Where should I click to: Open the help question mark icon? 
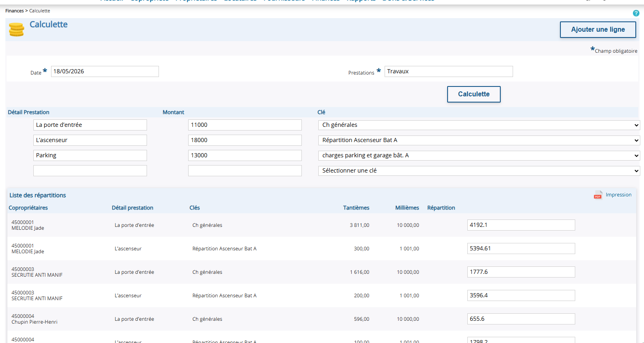636,13
